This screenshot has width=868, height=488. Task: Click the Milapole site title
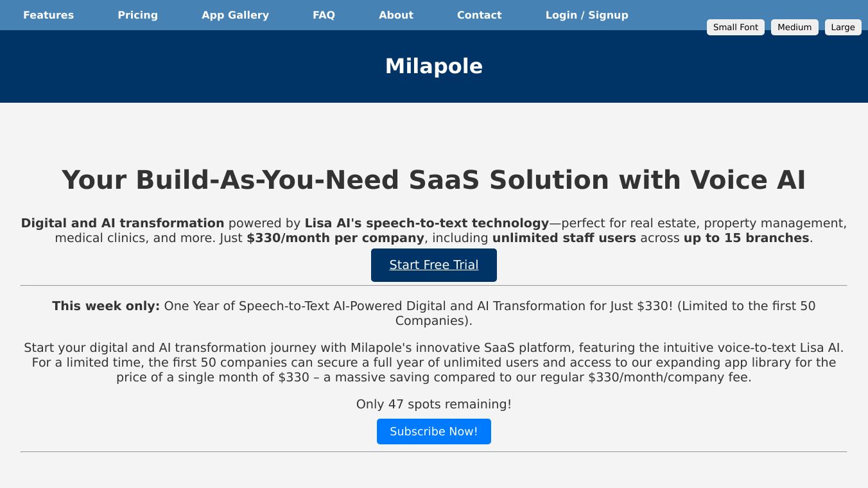(x=434, y=66)
